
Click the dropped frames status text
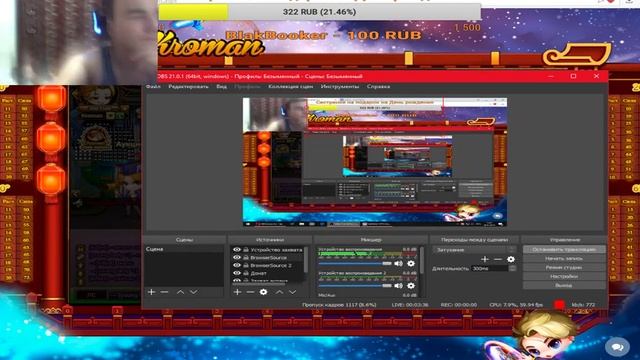(339, 304)
